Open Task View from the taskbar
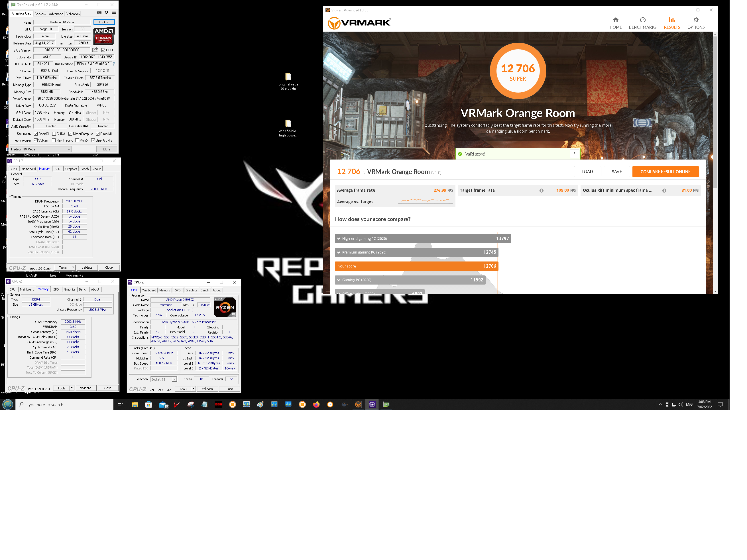Screen dimensions: 747x560 point(120,404)
